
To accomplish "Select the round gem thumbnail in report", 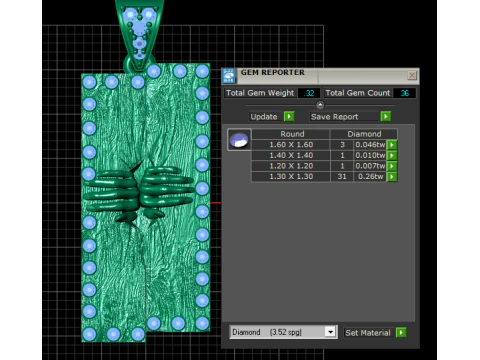I will click(239, 140).
